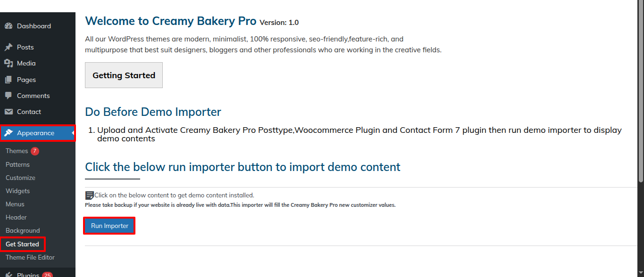
Task: Click the Contact envelope icon
Action: pos(8,112)
